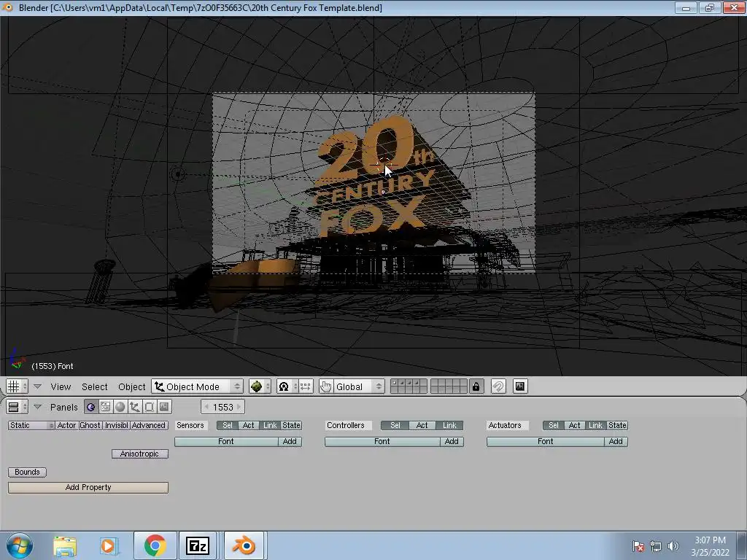Toggle the Invisibl option
This screenshot has height=560, width=747.
[117, 425]
